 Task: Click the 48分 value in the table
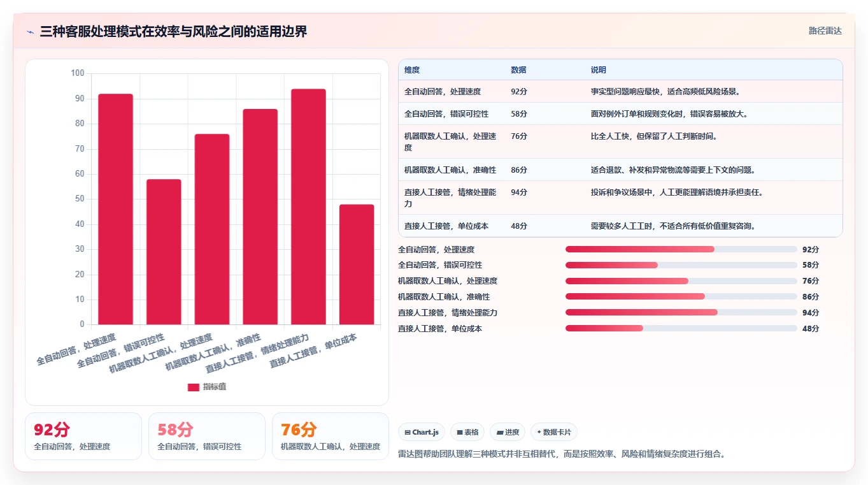pyautogui.click(x=519, y=226)
